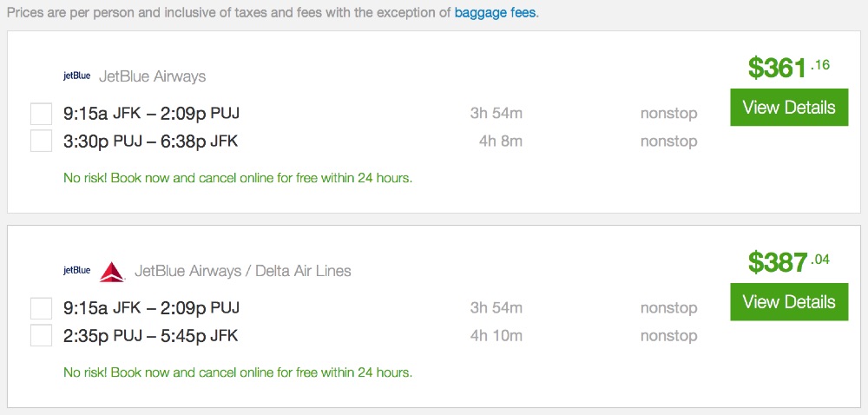This screenshot has height=415, width=868.
Task: Click the JetBlue logo in the first result
Action: click(76, 76)
